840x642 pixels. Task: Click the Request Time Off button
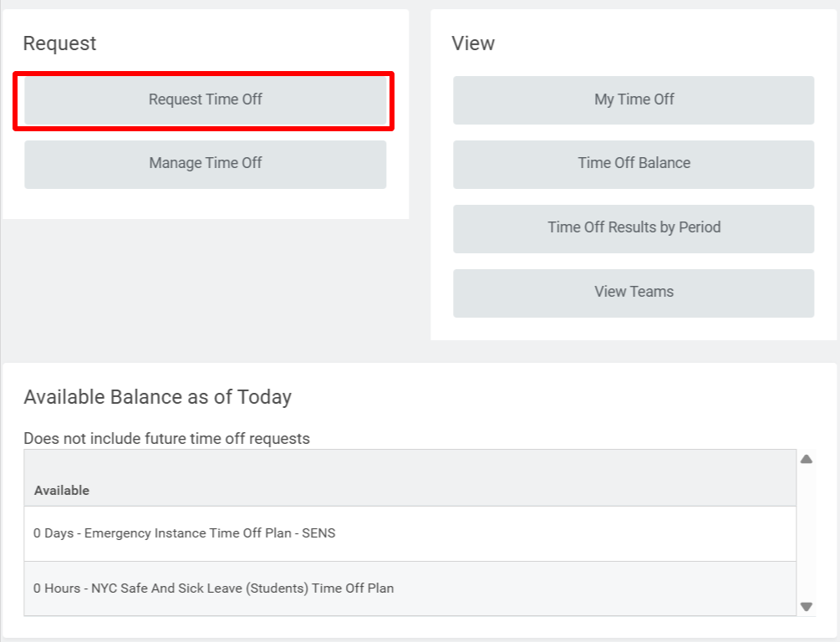[205, 99]
